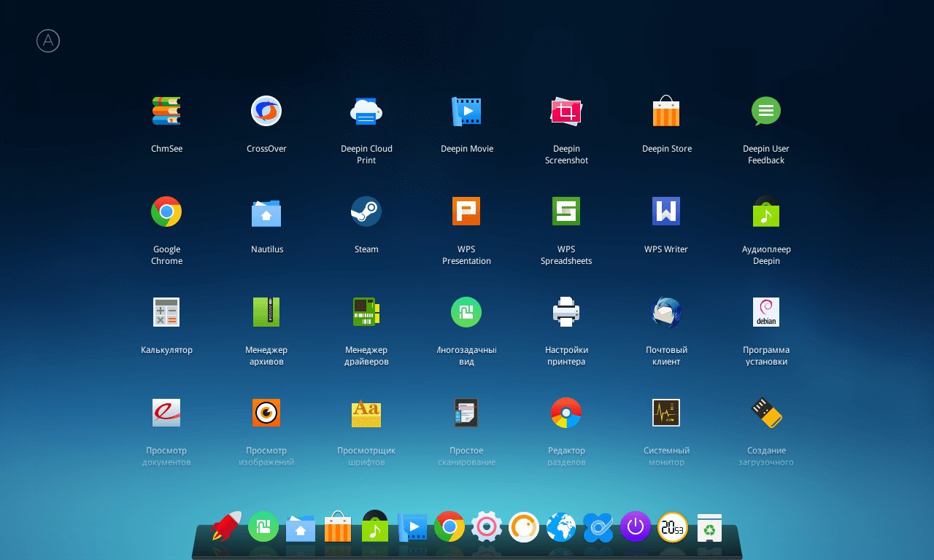Image resolution: width=934 pixels, height=560 pixels.
Task: Open Системный монитор
Action: pyautogui.click(x=666, y=413)
